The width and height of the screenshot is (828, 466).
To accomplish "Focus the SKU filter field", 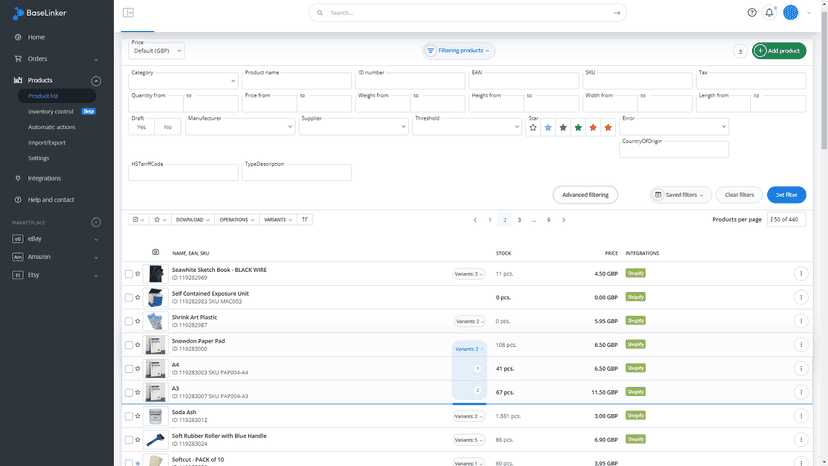I will [x=637, y=81].
